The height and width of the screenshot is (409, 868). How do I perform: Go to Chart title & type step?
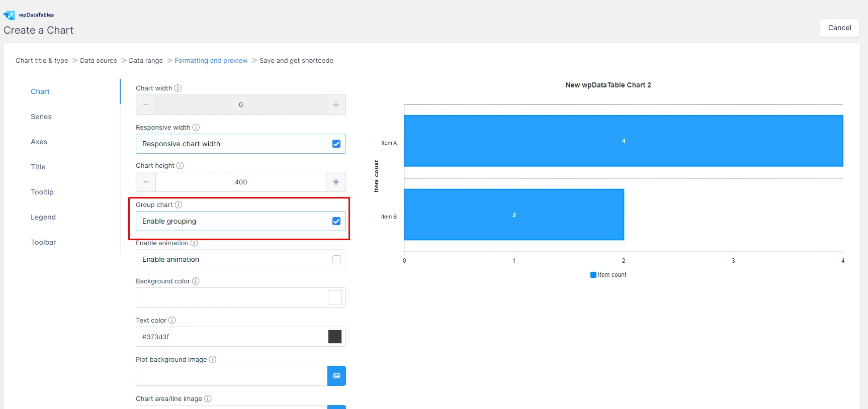tap(42, 60)
